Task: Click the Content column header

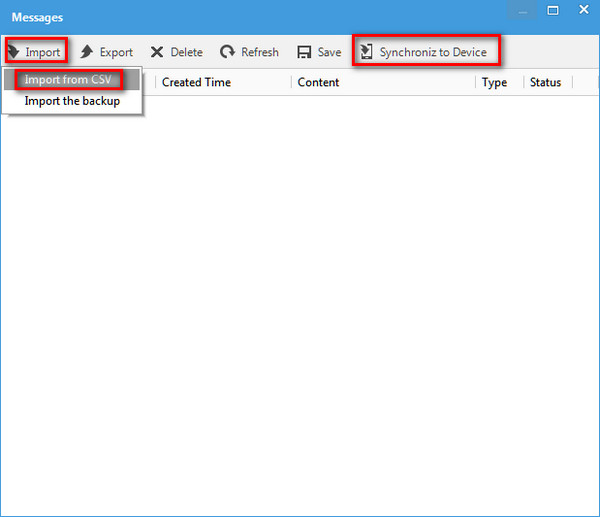Action: [318, 82]
